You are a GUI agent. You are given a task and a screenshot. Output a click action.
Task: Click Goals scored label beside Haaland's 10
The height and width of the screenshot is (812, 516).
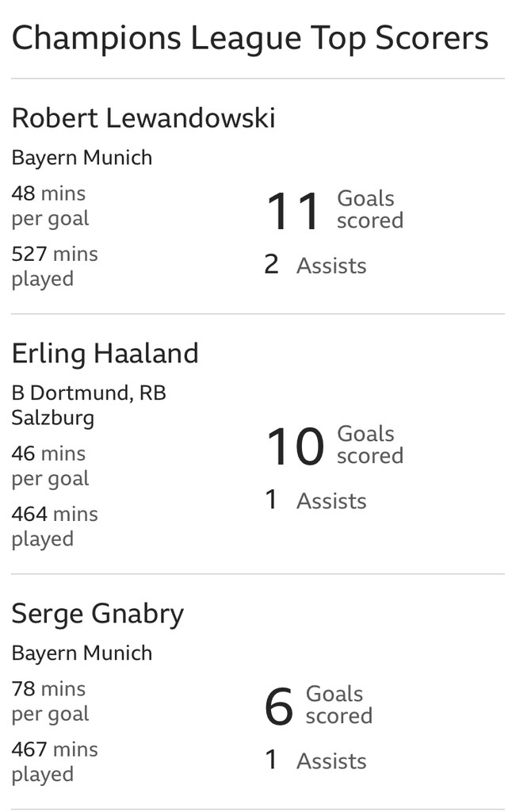pos(370,445)
